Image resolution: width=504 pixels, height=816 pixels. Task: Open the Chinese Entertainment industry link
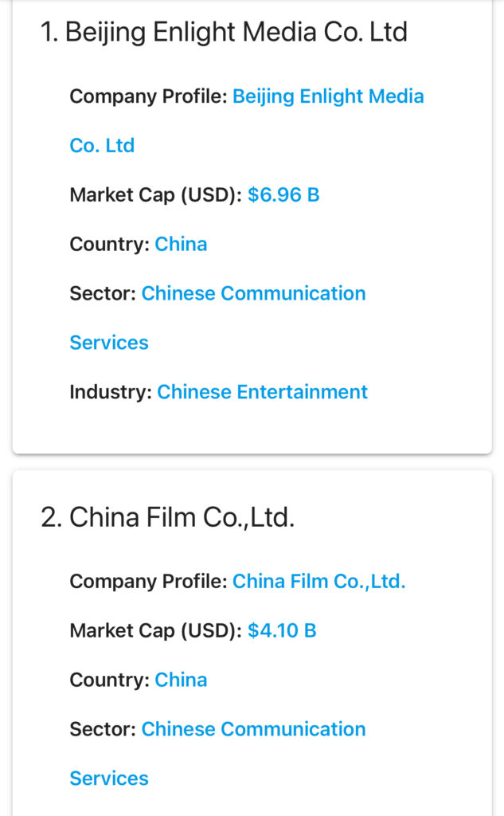pyautogui.click(x=262, y=392)
